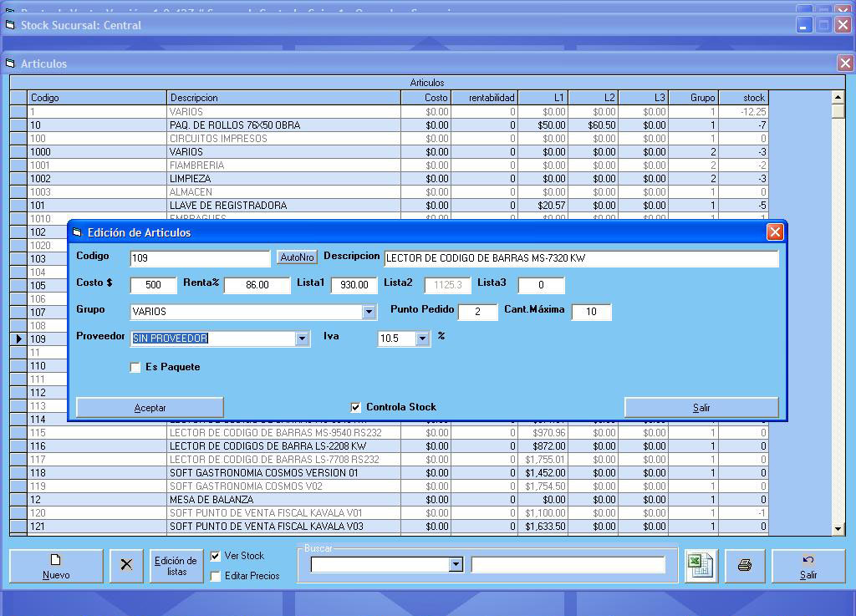
Task: Click the Edición de Articulos dialog title icon
Action: (77, 232)
